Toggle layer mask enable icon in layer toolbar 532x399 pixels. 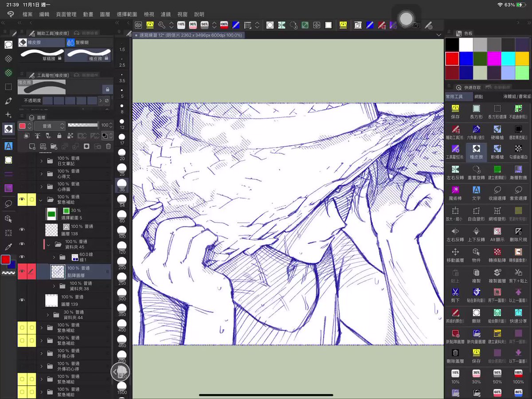point(86,146)
